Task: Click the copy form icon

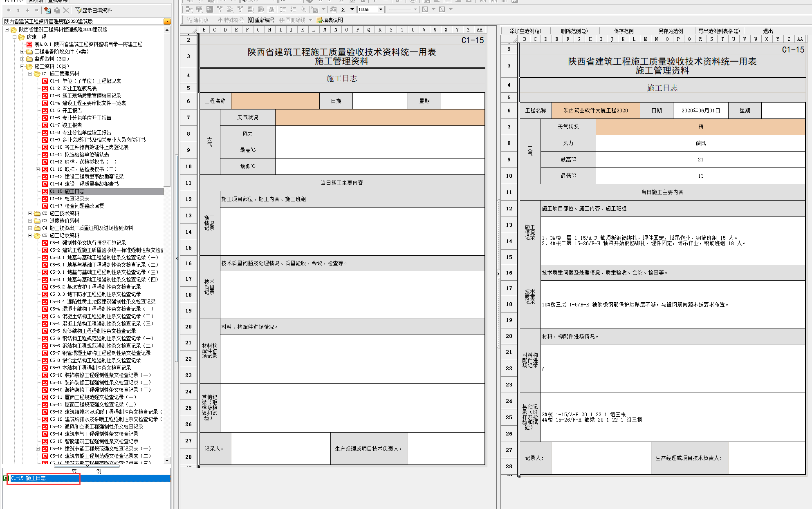Action: click(57, 10)
